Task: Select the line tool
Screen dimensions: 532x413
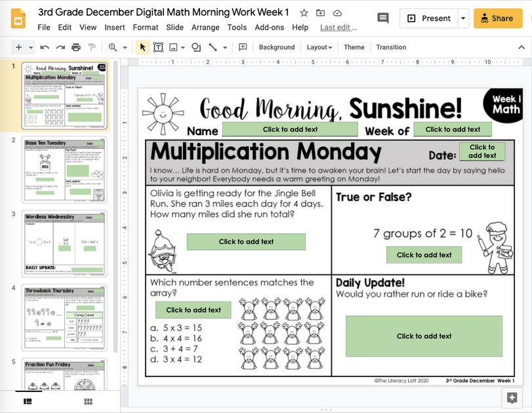Action: tap(213, 47)
